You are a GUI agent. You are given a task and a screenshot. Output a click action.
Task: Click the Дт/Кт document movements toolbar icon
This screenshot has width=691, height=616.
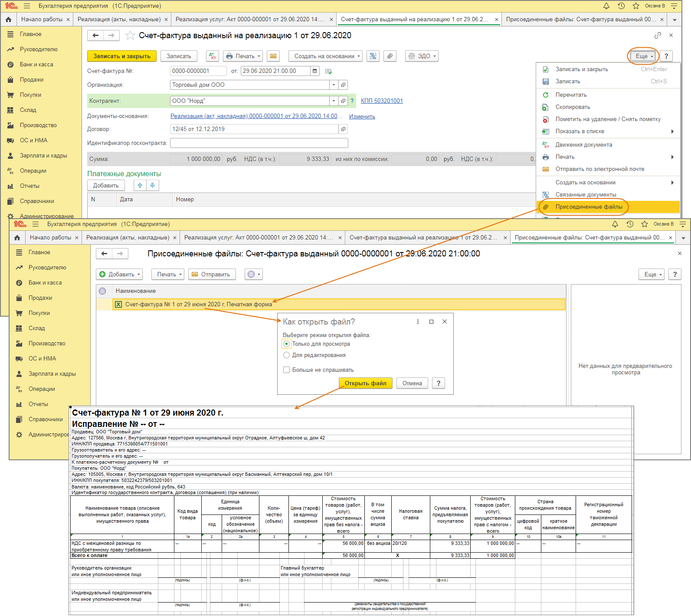[x=212, y=56]
